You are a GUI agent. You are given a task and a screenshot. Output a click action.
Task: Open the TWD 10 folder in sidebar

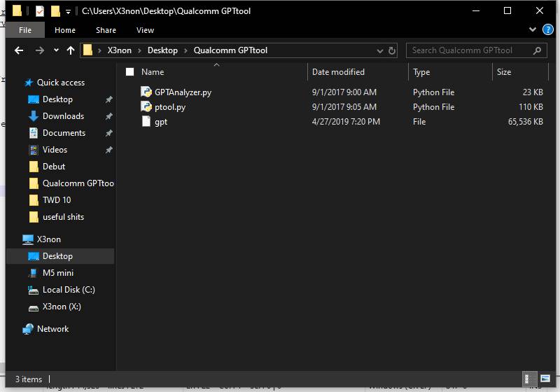point(57,200)
